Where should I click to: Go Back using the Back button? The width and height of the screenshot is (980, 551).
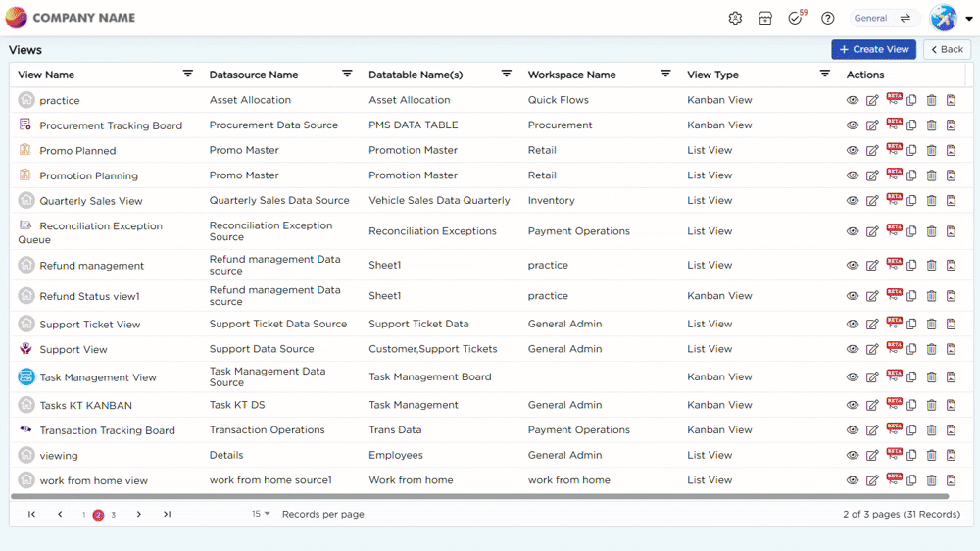pyautogui.click(x=947, y=49)
